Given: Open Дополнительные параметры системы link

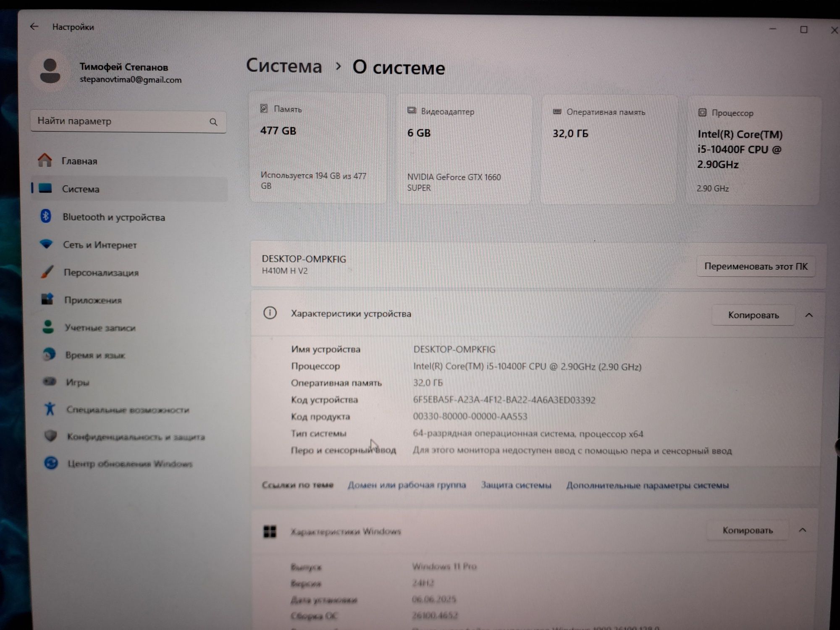Looking at the screenshot, I should click(647, 486).
